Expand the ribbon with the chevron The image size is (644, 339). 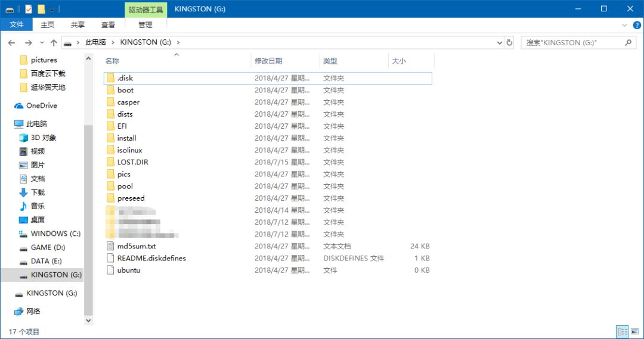624,25
